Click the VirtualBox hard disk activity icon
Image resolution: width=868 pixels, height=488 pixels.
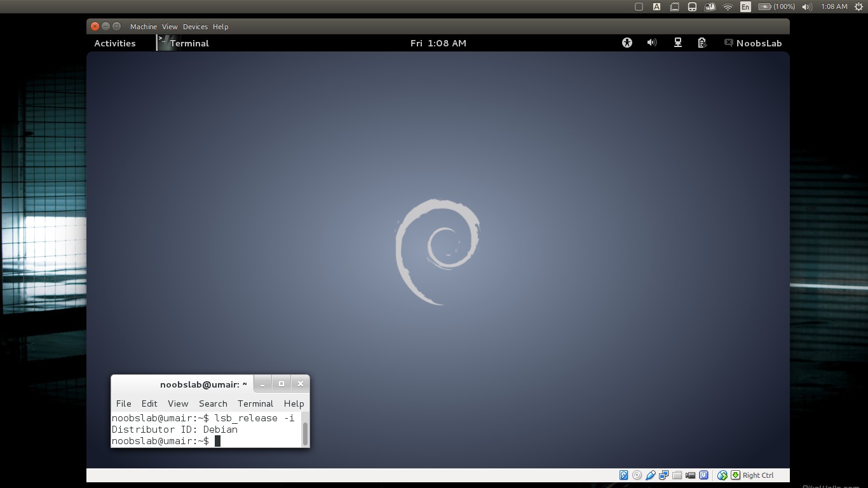point(623,475)
